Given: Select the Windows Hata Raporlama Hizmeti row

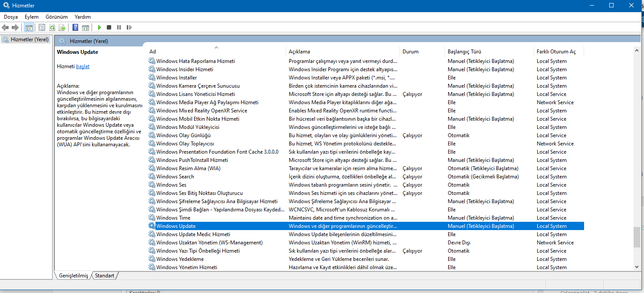Looking at the screenshot, I should coord(366,61).
